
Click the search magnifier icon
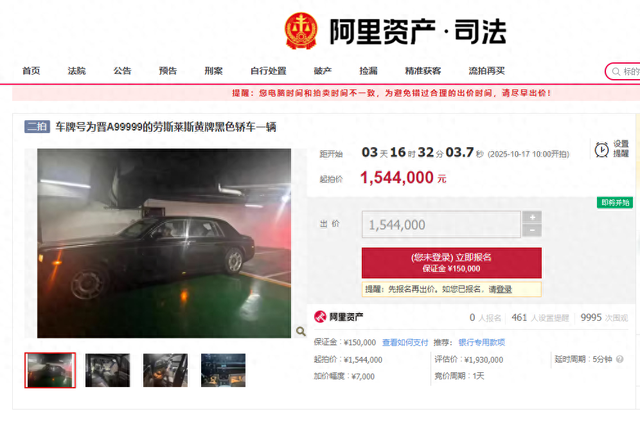pyautogui.click(x=616, y=72)
